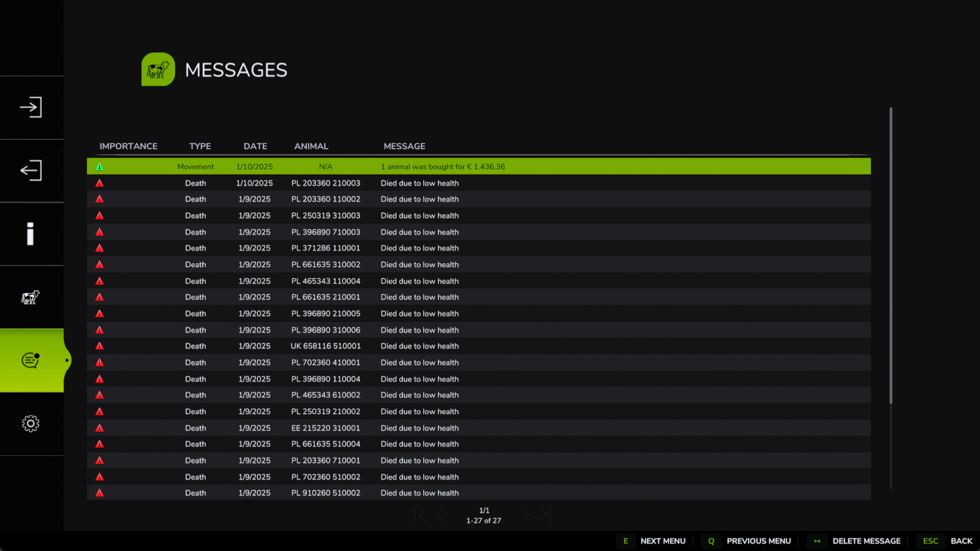Open the info sidebar tab

[x=31, y=234]
